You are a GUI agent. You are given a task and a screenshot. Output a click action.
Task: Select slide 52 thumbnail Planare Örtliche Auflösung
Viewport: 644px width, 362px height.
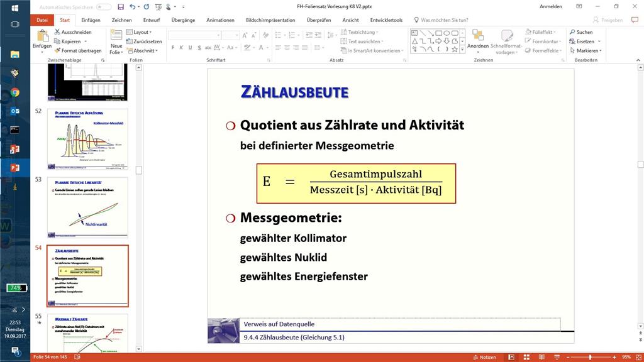[x=87, y=139]
